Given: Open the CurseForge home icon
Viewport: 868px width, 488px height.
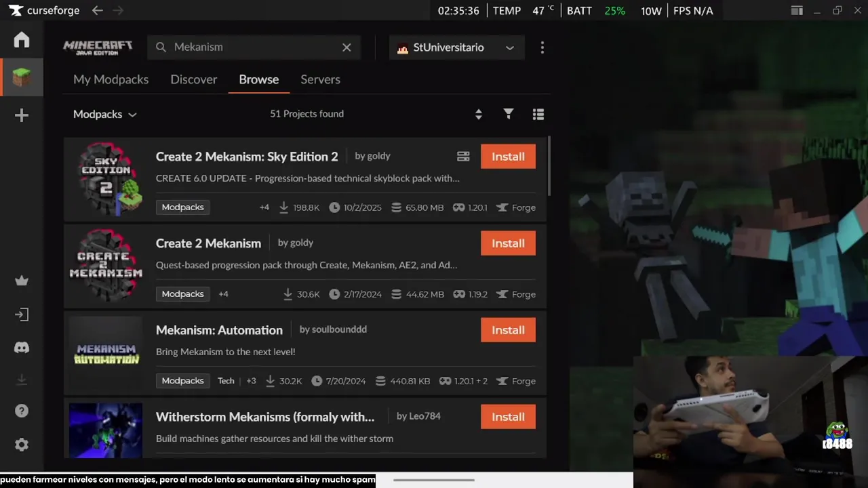Looking at the screenshot, I should click(22, 39).
